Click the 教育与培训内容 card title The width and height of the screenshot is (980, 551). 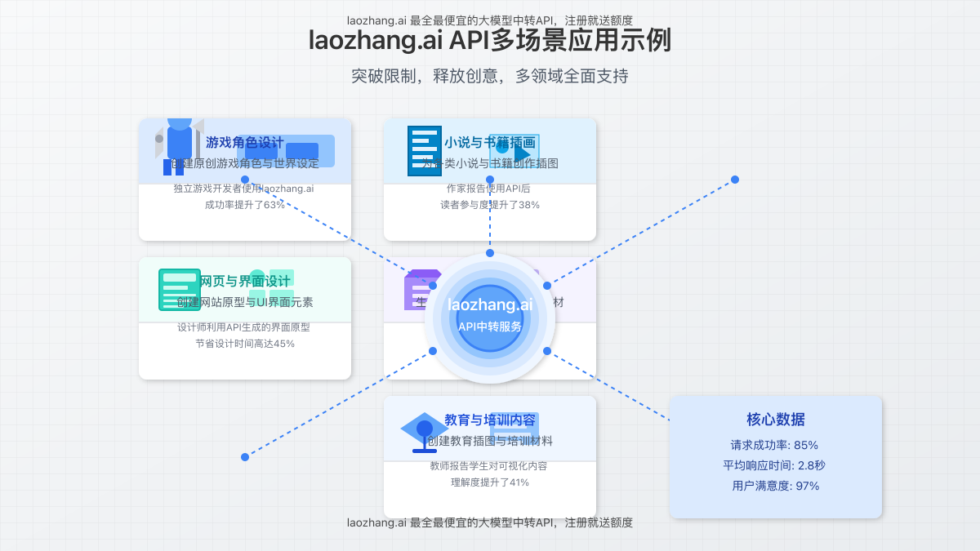pyautogui.click(x=490, y=420)
